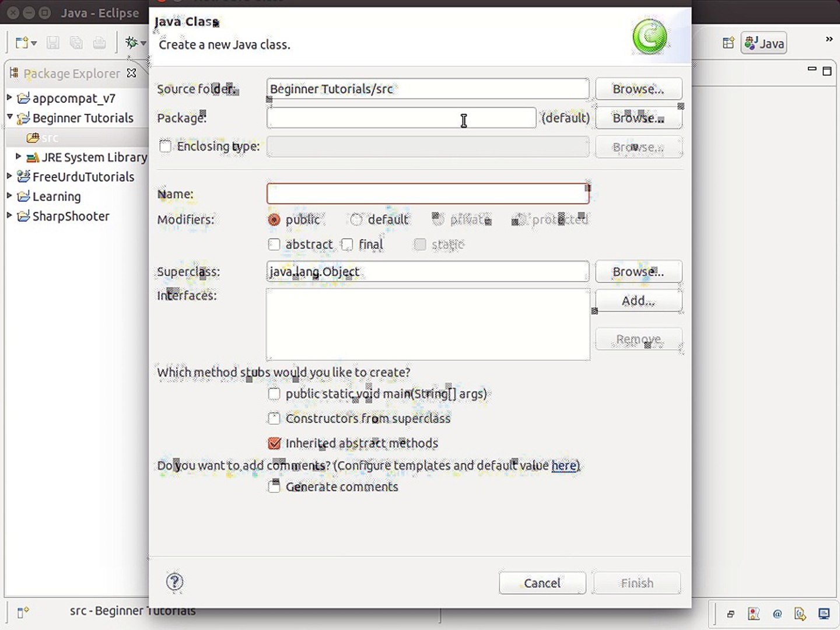840x630 pixels.
Task: Show hidden perspective items chevron
Action: (829, 39)
